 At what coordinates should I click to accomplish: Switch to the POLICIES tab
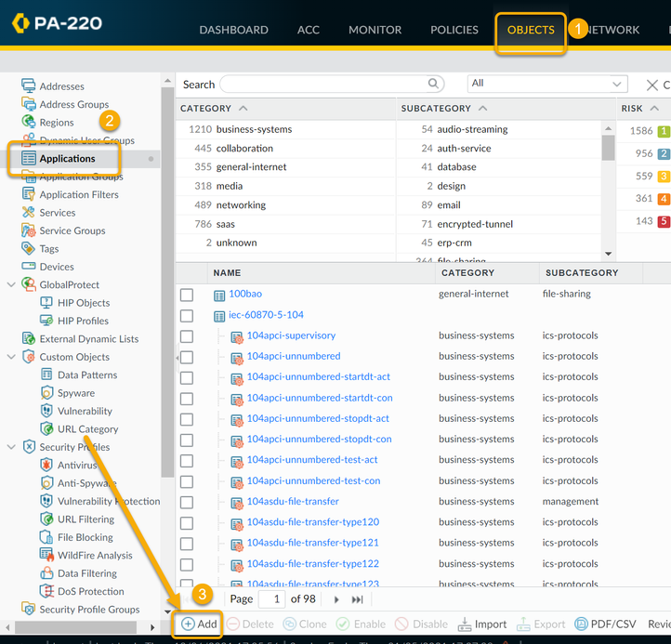(x=454, y=30)
